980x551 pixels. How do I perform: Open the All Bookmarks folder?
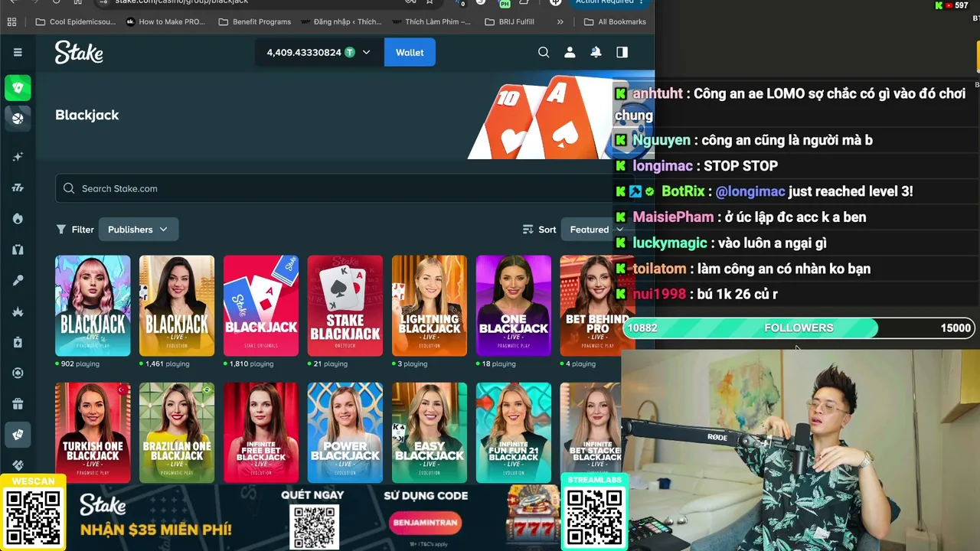click(x=616, y=21)
